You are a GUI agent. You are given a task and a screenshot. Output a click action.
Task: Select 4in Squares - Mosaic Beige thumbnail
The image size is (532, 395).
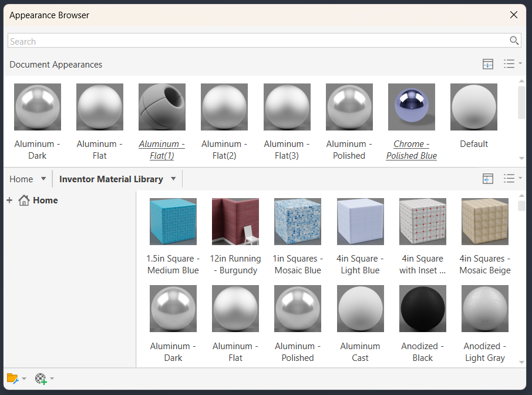(485, 222)
